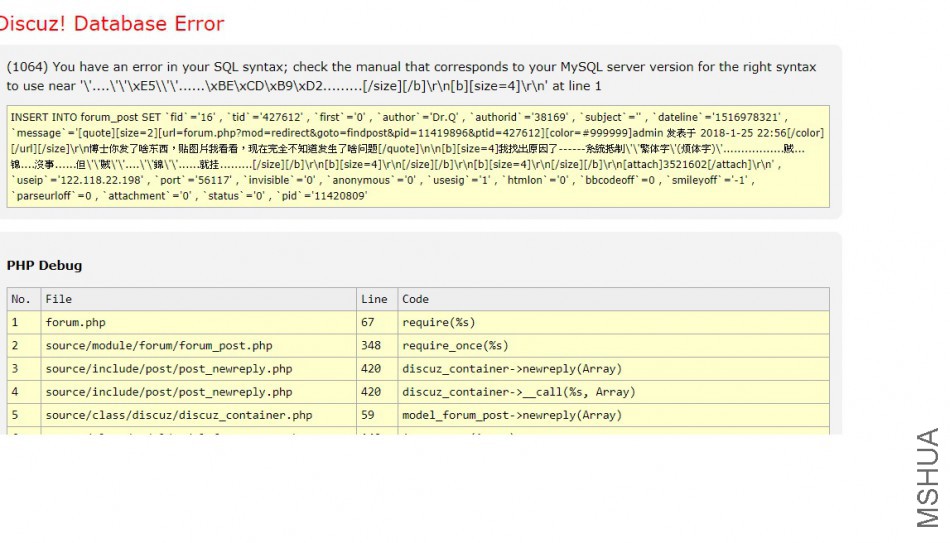Click the PHP Debug section heading
Screen dimensions: 950x543
44,266
